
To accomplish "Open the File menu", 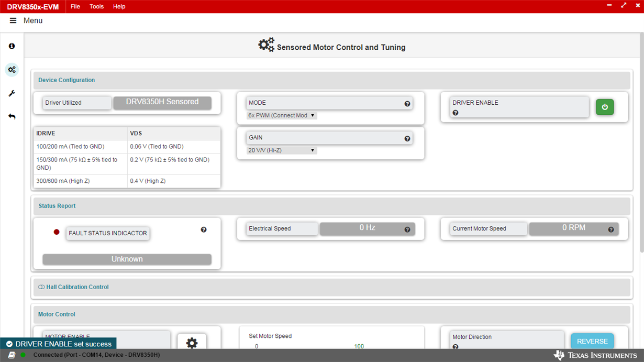I will coord(75,6).
